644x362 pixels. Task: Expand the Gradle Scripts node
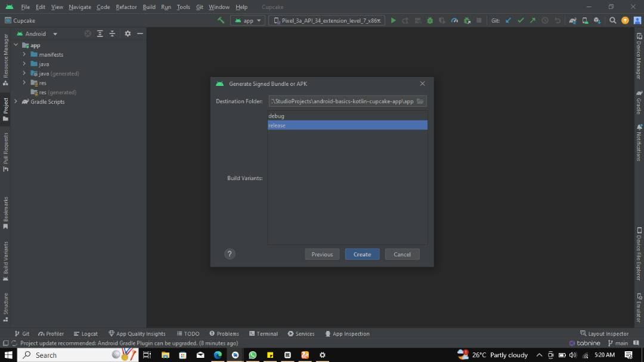16,102
